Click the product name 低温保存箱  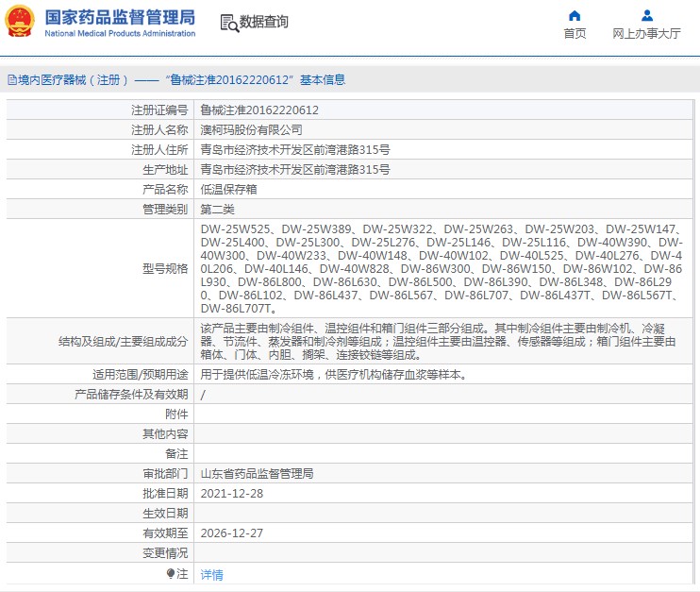tap(228, 190)
